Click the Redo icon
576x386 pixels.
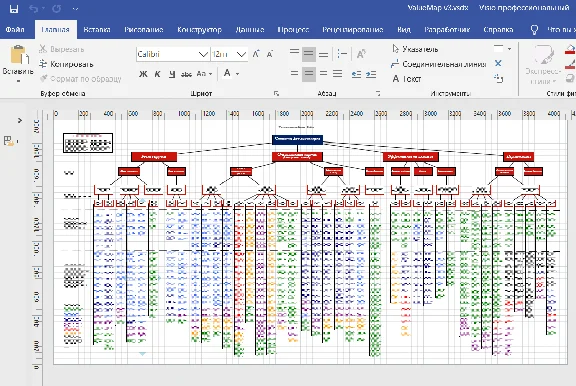pos(57,8)
